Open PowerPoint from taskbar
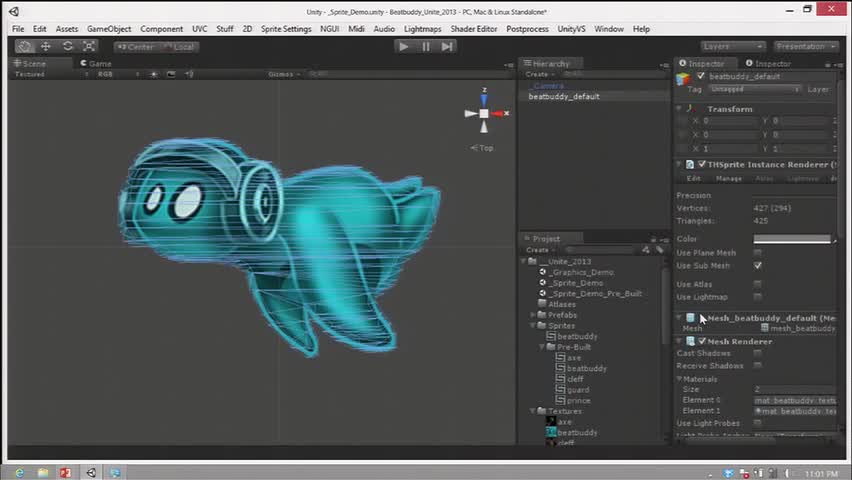 coord(66,472)
